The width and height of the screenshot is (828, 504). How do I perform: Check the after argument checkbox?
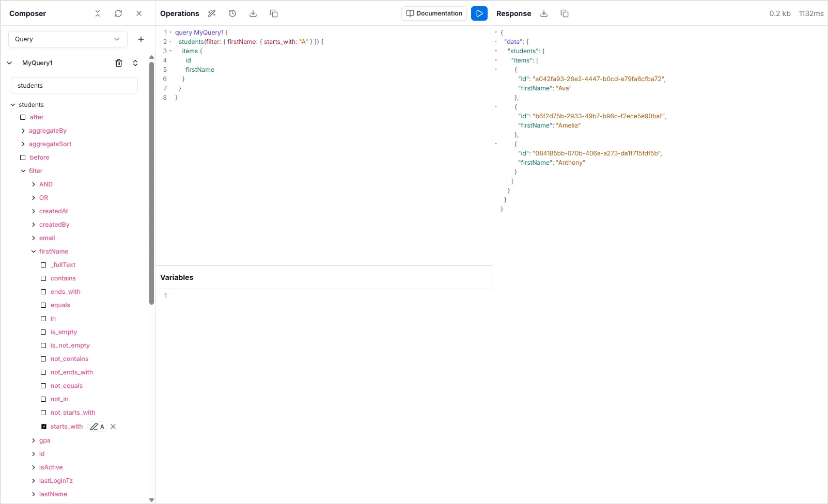tap(23, 117)
